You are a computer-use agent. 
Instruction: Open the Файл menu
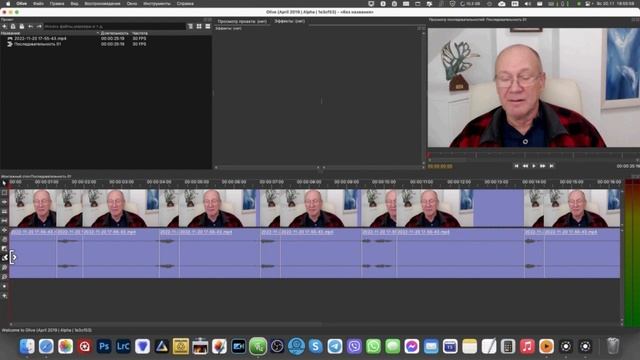coord(38,4)
